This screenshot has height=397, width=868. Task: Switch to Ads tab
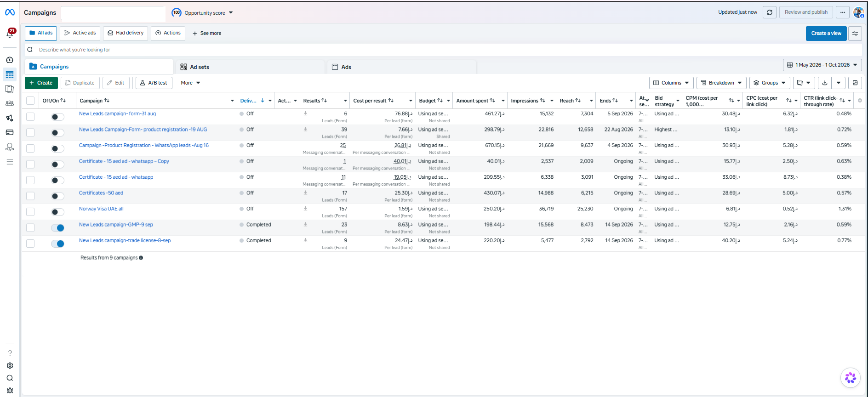point(402,67)
